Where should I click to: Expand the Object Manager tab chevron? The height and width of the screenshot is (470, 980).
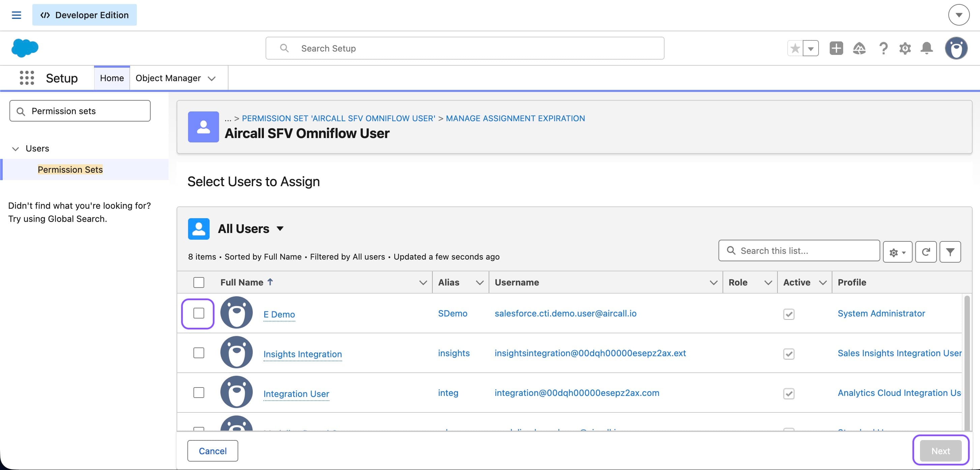(x=212, y=78)
